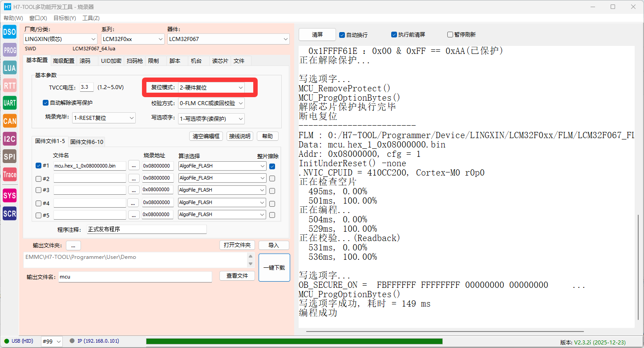Image resolution: width=644 pixels, height=348 pixels.
Task: Enable the 暂停刷新 checkbox
Action: click(x=450, y=35)
